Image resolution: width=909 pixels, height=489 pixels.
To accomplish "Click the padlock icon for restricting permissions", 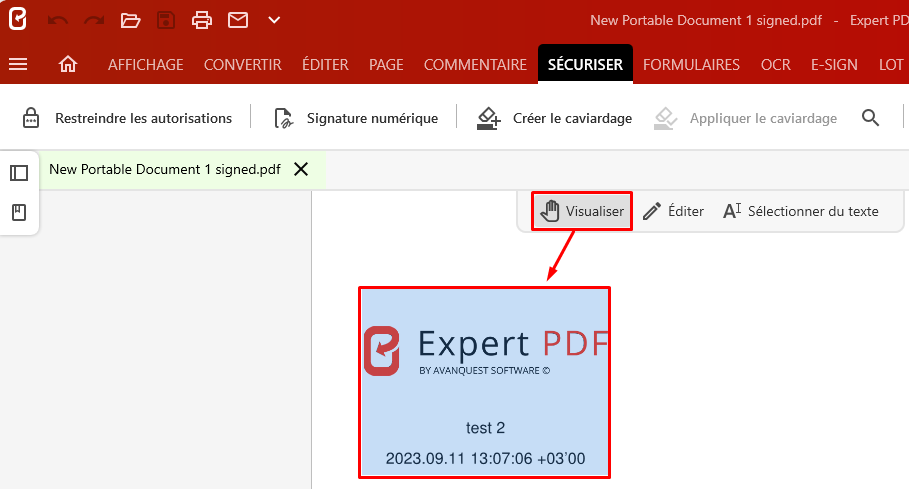I will pos(31,118).
